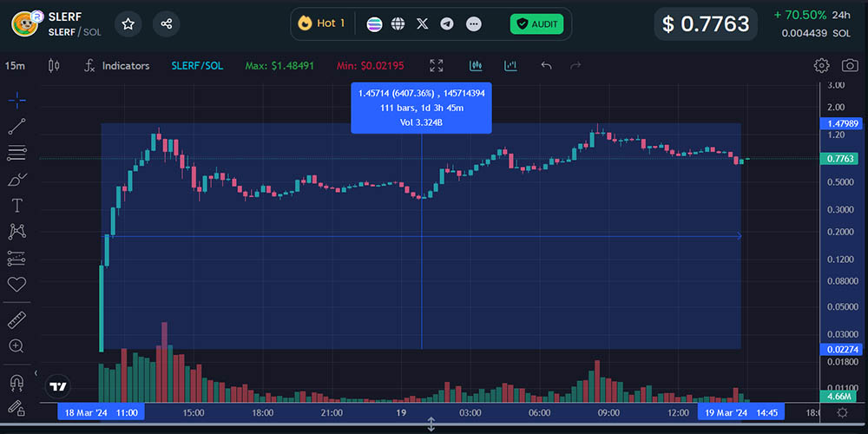Click the green AUDIT button
The image size is (868, 434).
click(x=536, y=24)
